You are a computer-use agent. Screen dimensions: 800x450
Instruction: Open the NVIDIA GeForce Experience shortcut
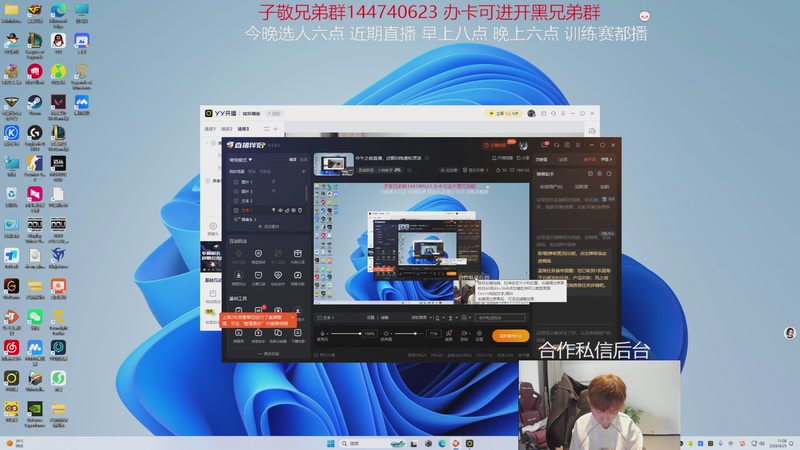[35, 409]
